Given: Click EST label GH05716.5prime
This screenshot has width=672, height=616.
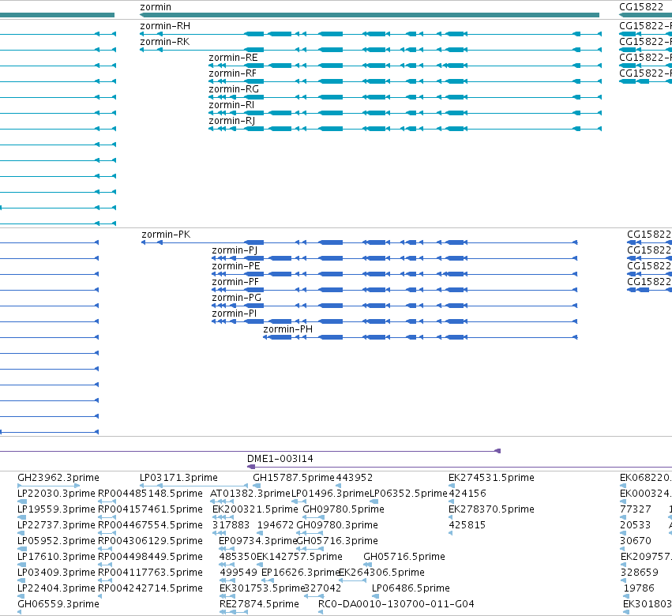Looking at the screenshot, I should coord(404,557).
